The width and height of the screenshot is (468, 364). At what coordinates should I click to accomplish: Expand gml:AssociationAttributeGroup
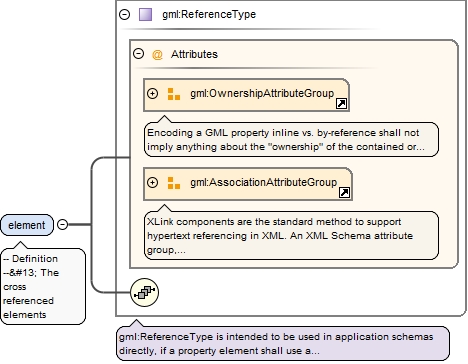(152, 183)
